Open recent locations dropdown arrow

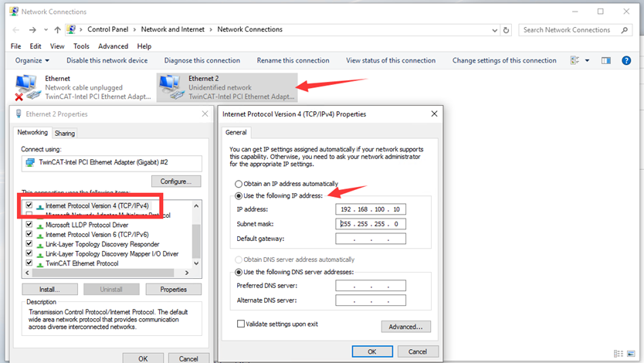click(x=46, y=29)
